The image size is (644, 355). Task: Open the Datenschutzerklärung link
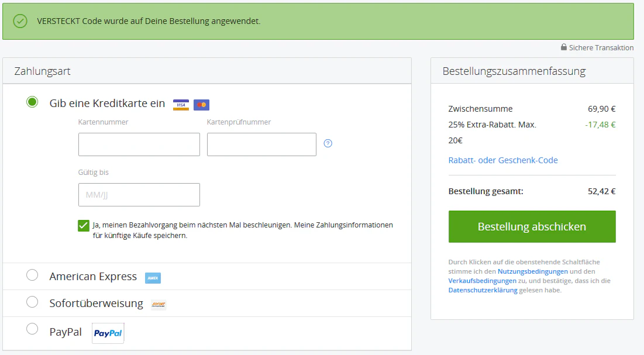click(483, 290)
